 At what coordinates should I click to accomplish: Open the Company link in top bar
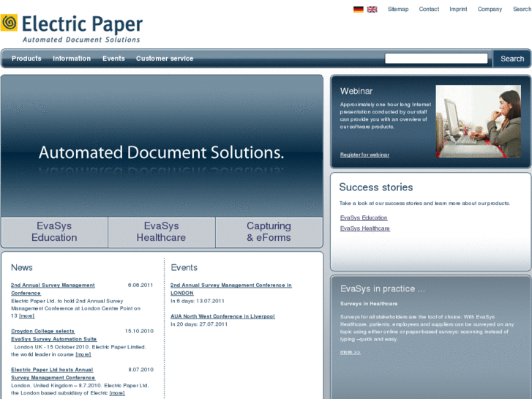(x=490, y=10)
